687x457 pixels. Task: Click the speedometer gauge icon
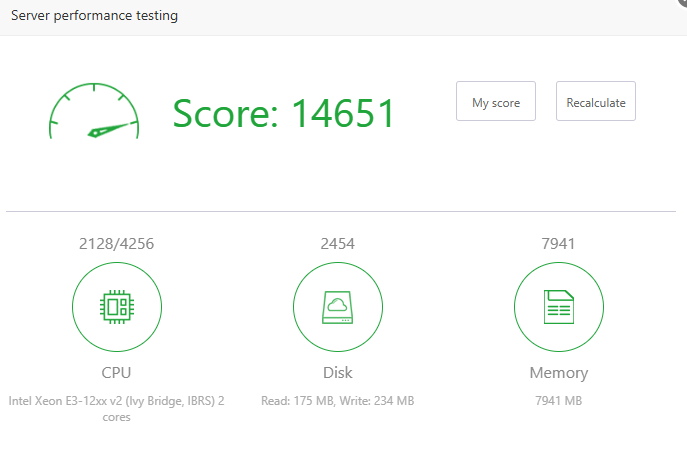[94, 111]
